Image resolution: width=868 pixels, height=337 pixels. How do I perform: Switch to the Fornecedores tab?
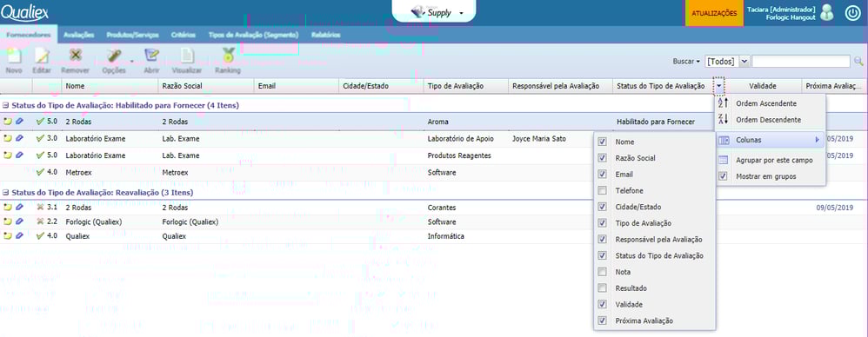pos(28,35)
